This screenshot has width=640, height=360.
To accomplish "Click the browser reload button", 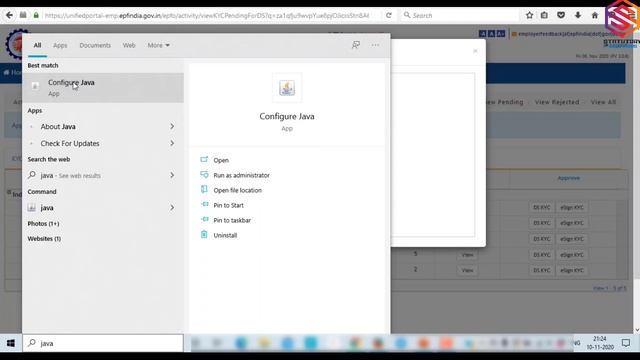I will pos(389,15).
